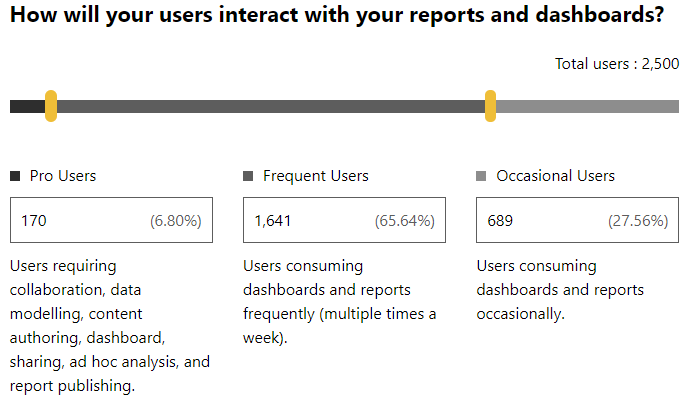683x400 pixels.
Task: Click the light gray Occasional Users slider segment
Action: point(587,106)
